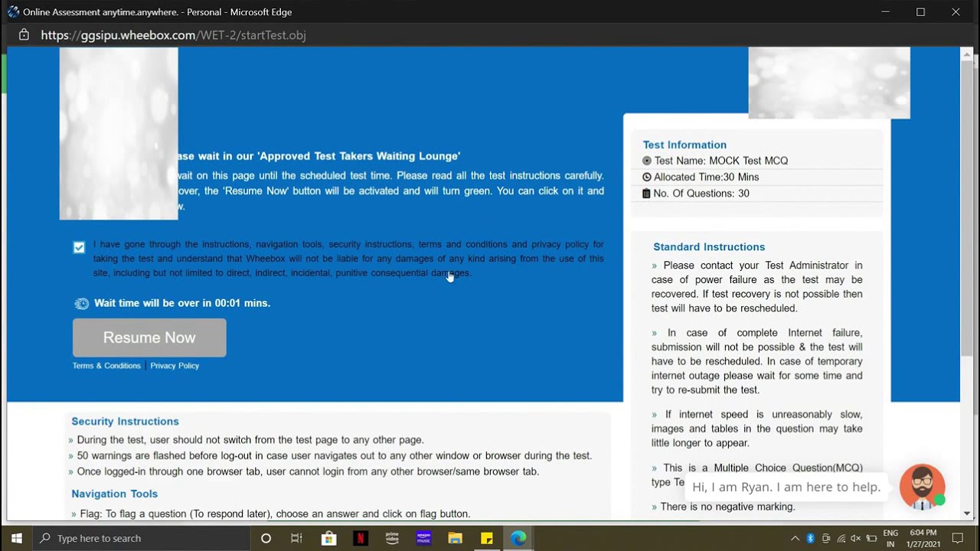The height and width of the screenshot is (551, 980).
Task: Click the Meet Now camera tray icon
Action: pyautogui.click(x=826, y=538)
